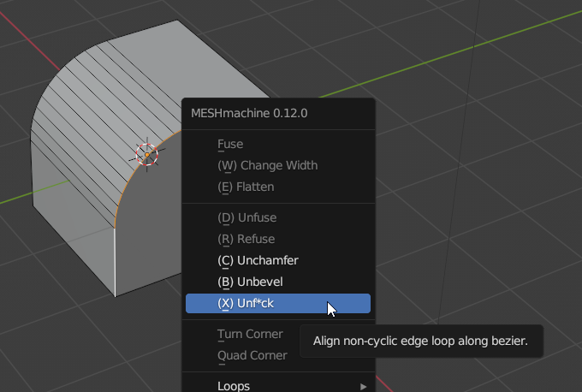
Task: Open the Loops submenu
Action: [x=234, y=386]
